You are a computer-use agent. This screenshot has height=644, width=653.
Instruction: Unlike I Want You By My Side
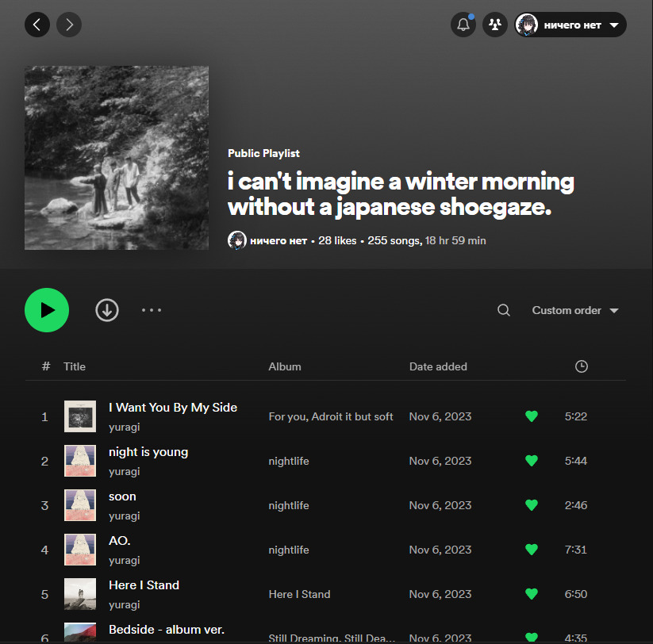(532, 416)
